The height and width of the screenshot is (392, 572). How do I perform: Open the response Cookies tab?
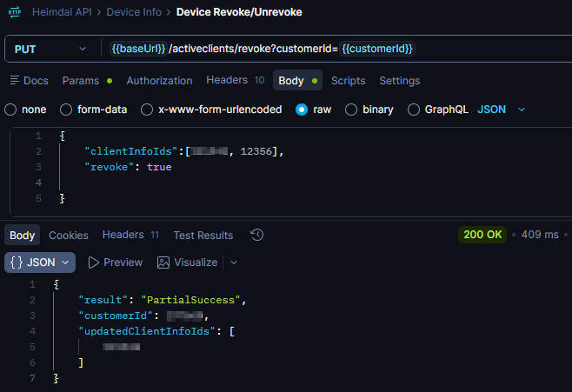(x=69, y=236)
